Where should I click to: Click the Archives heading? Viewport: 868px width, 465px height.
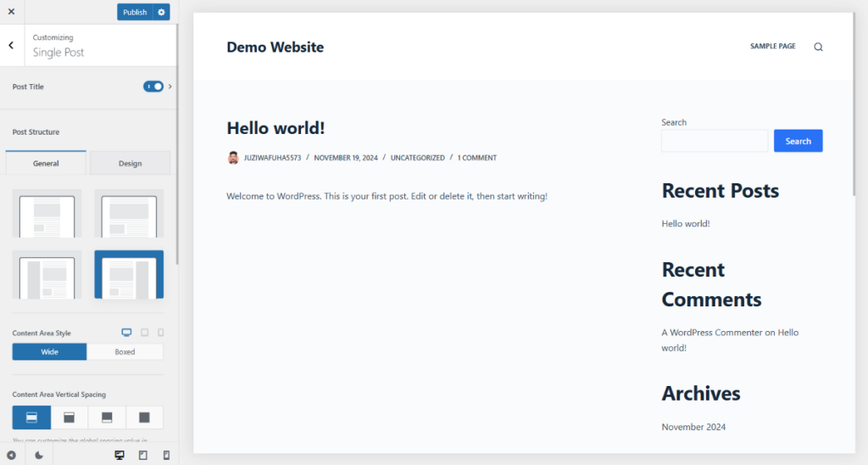click(x=701, y=394)
